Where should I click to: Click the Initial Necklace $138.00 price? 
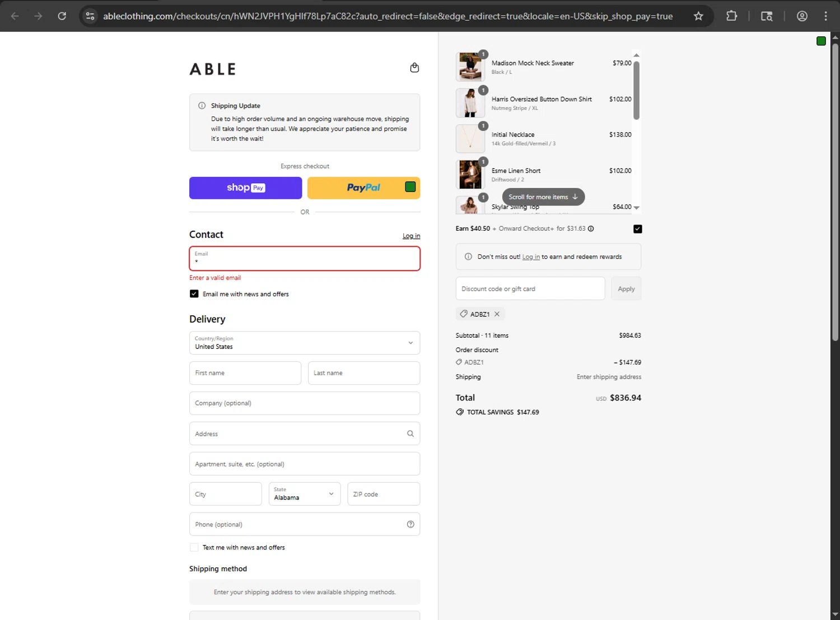620,134
